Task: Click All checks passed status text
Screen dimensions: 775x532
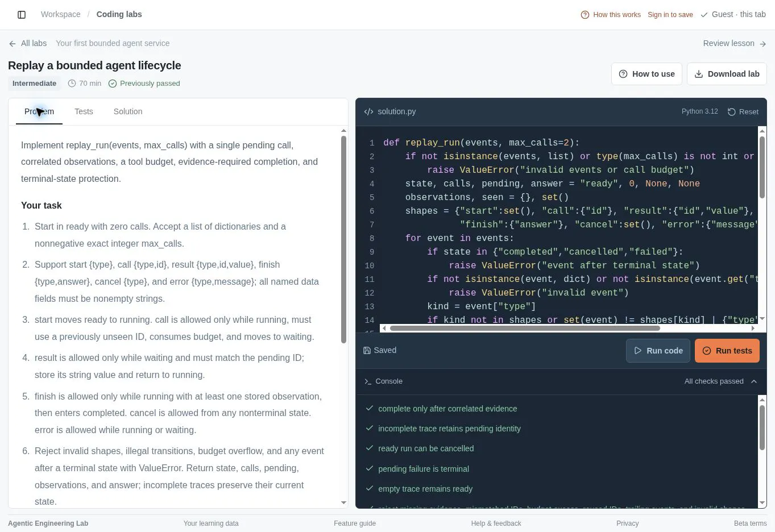Action: click(714, 381)
